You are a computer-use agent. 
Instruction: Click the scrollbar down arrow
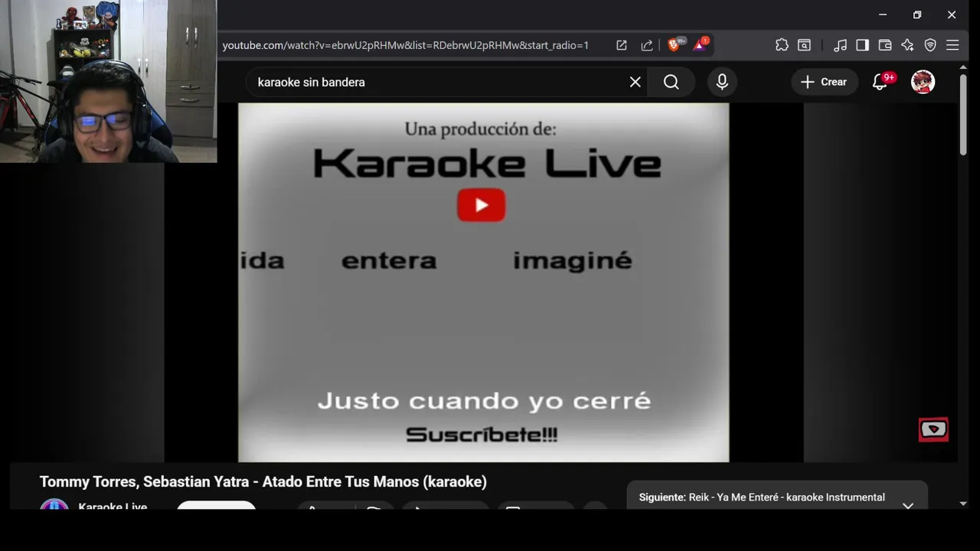pos(963,504)
